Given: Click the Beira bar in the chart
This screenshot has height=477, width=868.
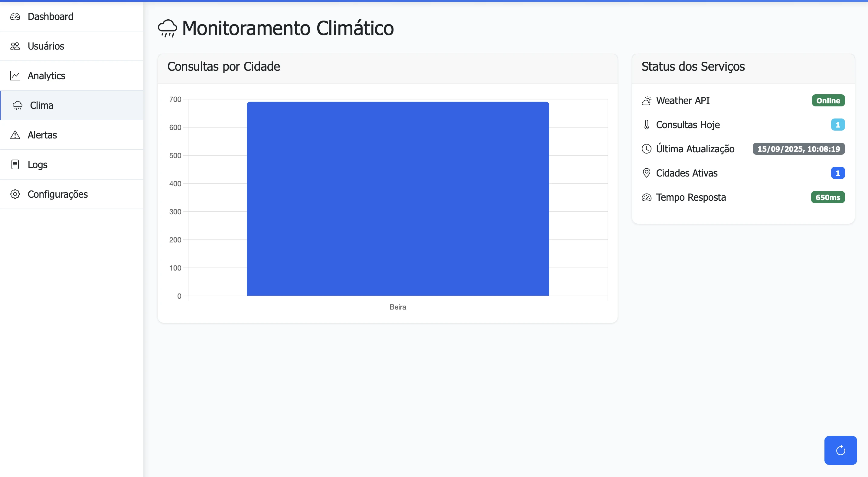Looking at the screenshot, I should 398,199.
